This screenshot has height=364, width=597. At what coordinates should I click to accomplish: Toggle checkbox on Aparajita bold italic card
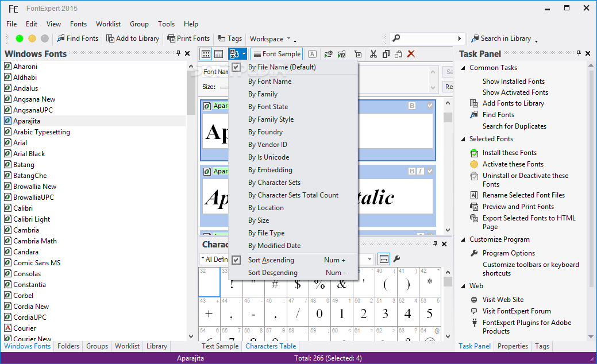430,171
